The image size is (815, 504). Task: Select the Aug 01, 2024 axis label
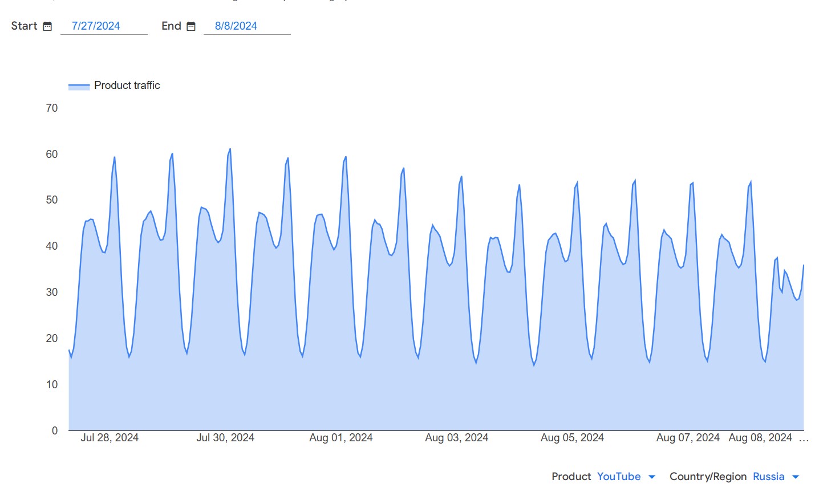[340, 438]
